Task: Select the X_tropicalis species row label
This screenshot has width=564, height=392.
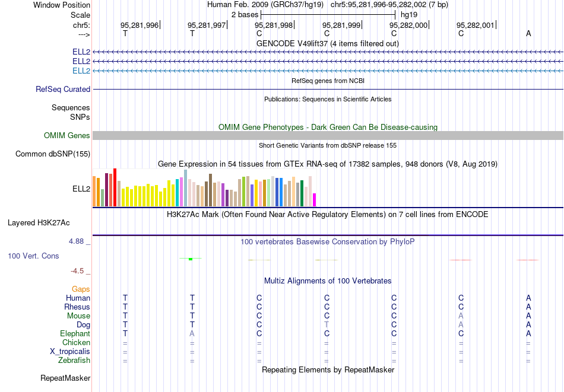Action: coord(70,352)
